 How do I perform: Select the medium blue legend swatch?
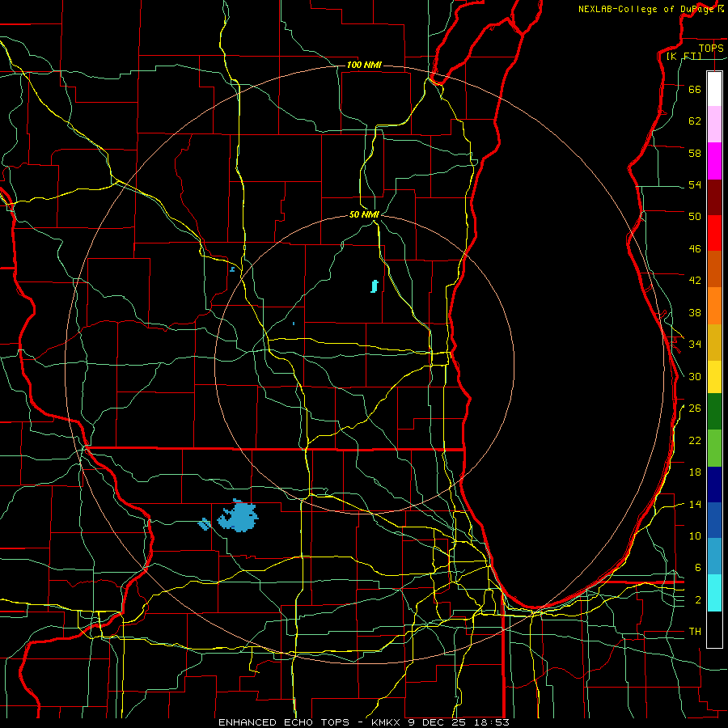click(714, 520)
